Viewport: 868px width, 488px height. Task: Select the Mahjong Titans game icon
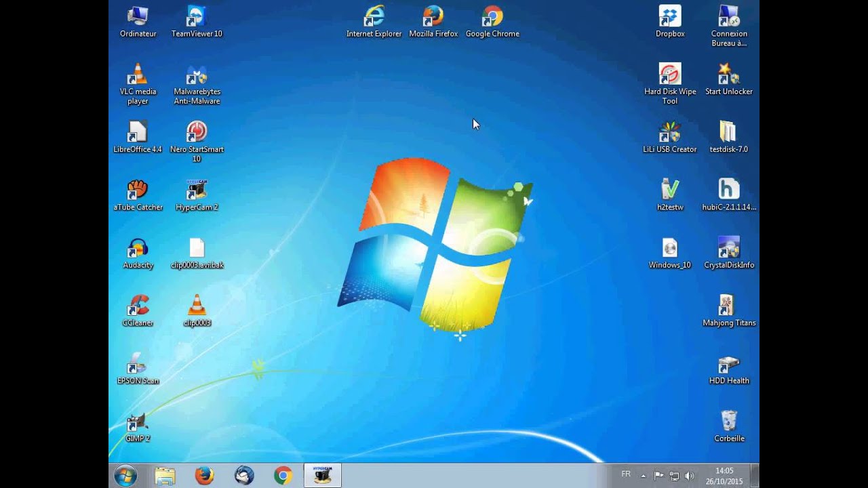pos(729,311)
